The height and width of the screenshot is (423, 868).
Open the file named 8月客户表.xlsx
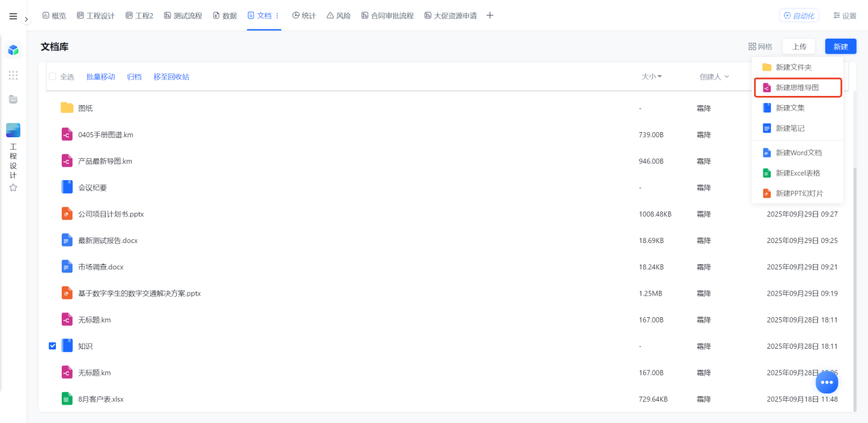coord(101,399)
